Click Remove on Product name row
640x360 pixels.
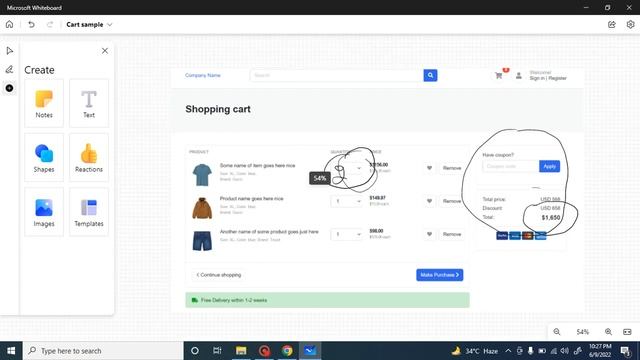(452, 201)
